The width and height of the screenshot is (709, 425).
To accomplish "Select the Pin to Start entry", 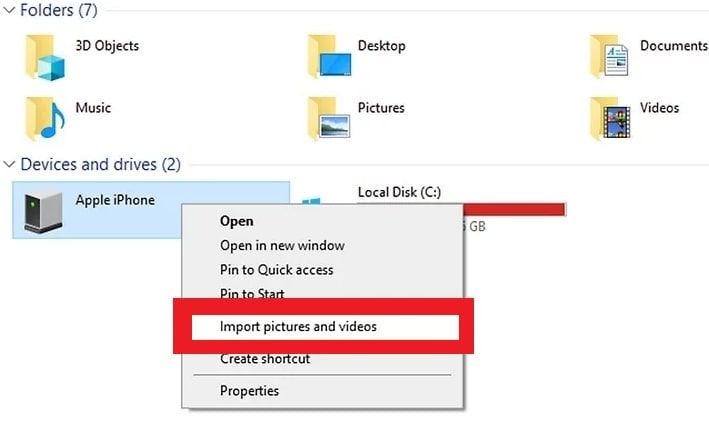I will [252, 293].
